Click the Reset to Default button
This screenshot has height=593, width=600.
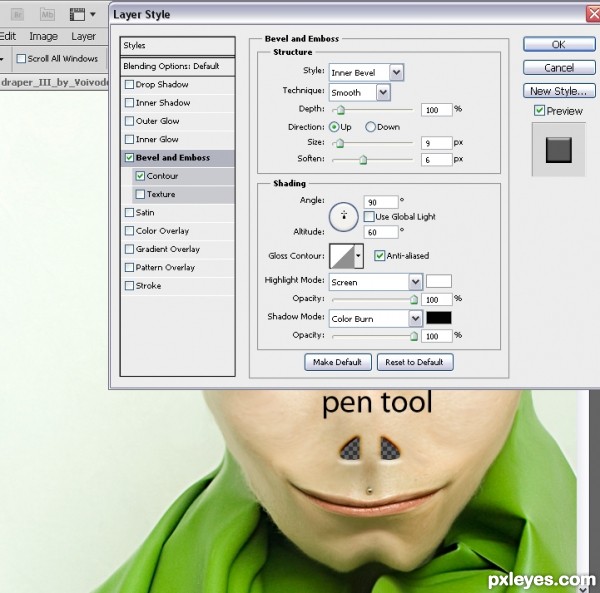[x=415, y=362]
